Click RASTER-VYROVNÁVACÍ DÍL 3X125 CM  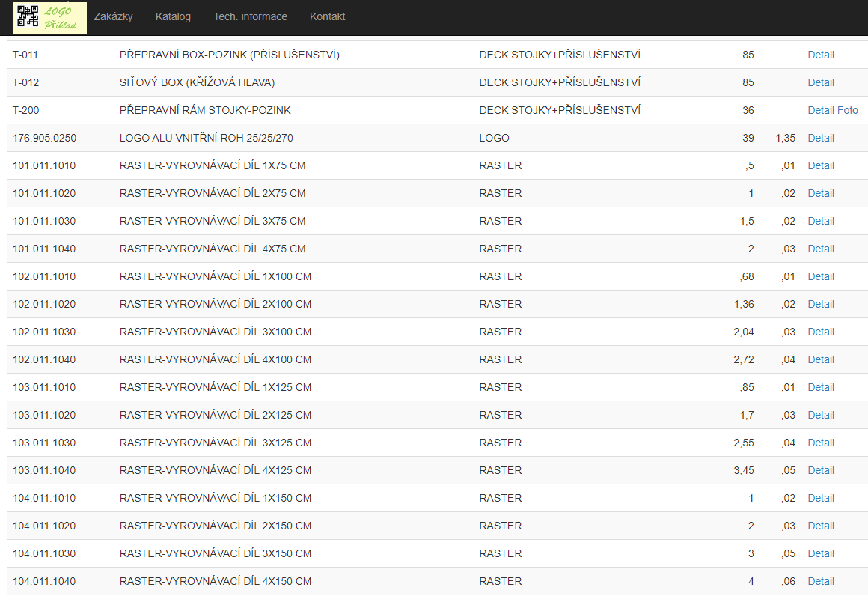pyautogui.click(x=216, y=443)
